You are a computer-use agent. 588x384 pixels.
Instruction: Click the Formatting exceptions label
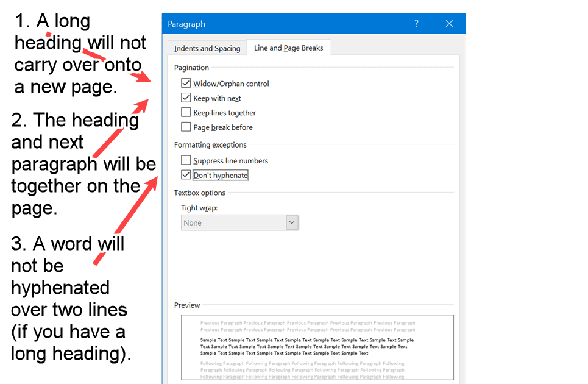click(210, 144)
